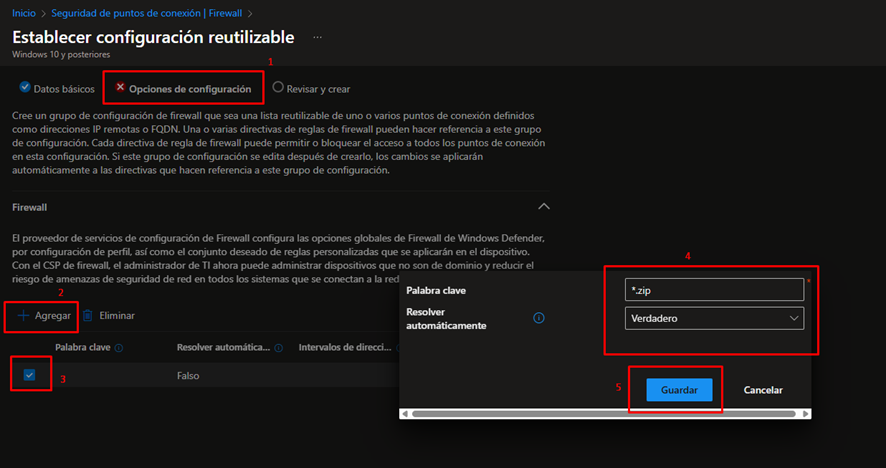886x468 pixels.
Task: Click the blue checkmark icon for Datos básicos
Action: click(25, 88)
